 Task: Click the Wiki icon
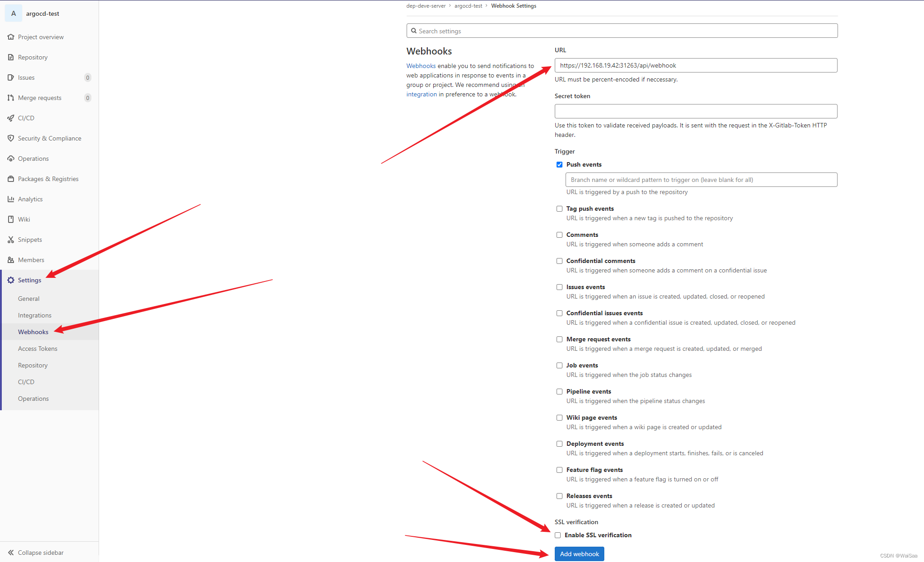(x=10, y=218)
